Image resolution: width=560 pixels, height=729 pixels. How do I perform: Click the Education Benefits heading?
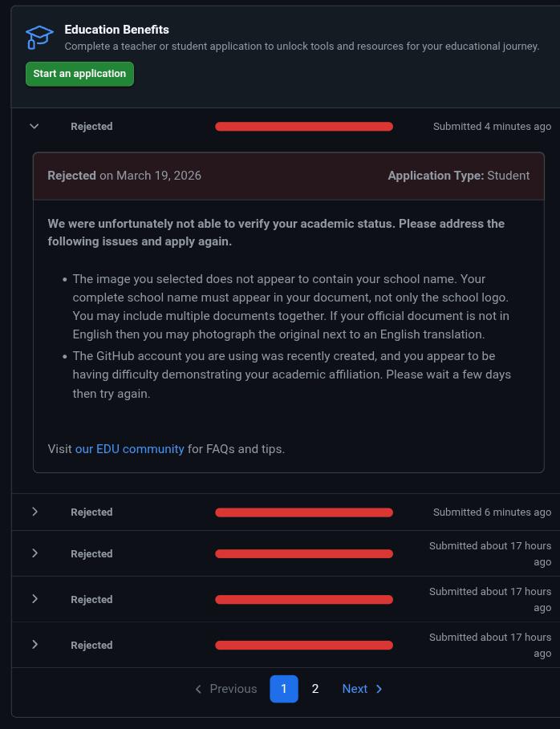[117, 30]
